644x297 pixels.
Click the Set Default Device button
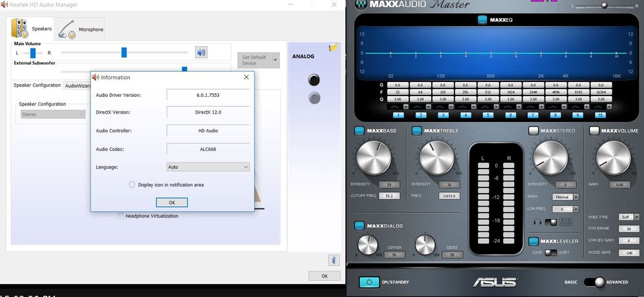pos(254,61)
